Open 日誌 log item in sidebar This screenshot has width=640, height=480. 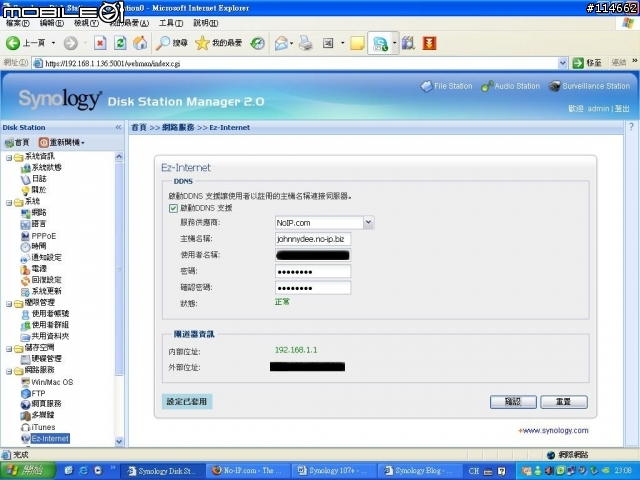click(x=39, y=179)
